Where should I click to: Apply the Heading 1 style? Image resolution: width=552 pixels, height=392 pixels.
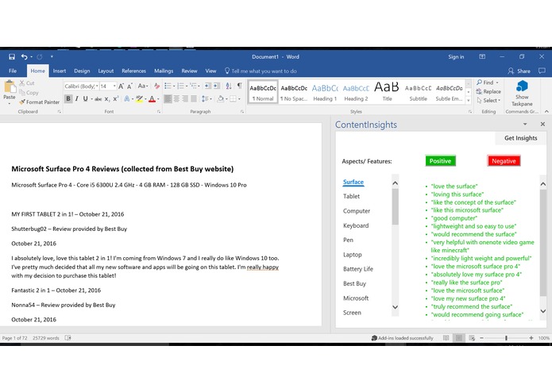point(325,91)
